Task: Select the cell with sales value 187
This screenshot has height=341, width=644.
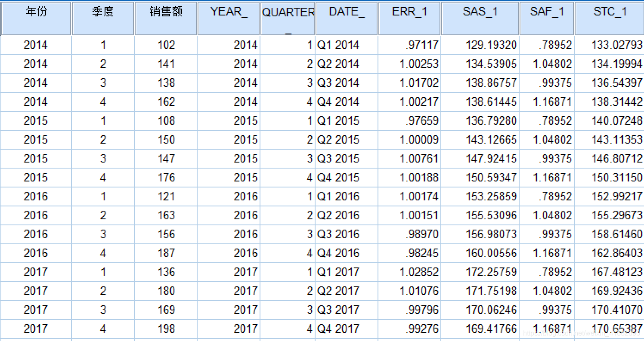Action: [x=166, y=253]
